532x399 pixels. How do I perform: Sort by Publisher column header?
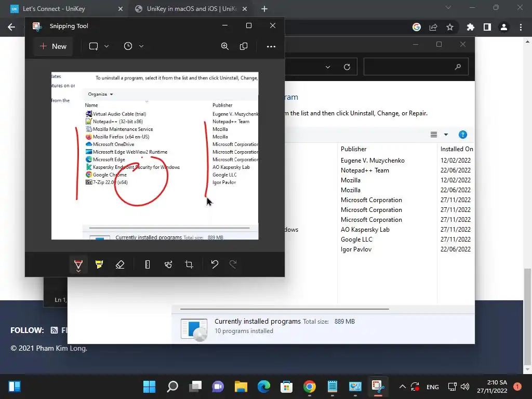(353, 149)
